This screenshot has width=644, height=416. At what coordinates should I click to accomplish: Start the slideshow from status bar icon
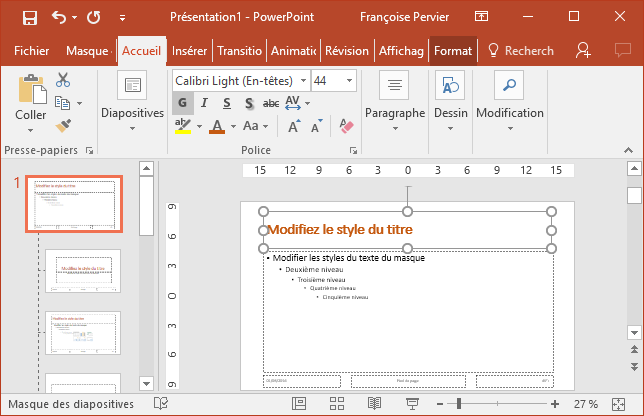coord(411,403)
